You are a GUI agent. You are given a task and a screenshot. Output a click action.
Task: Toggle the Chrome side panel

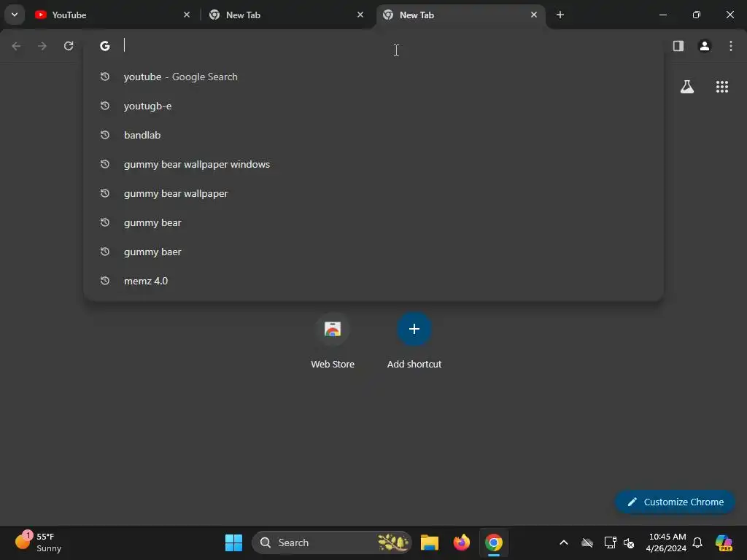[678, 46]
